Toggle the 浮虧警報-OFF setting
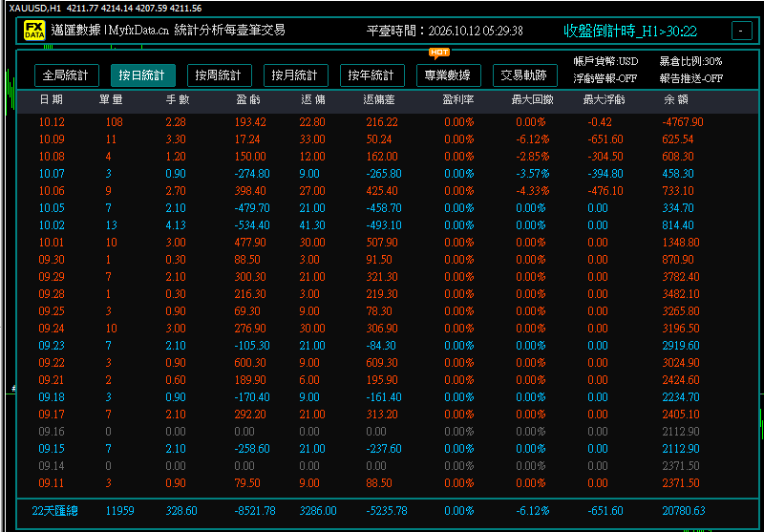Screen dimensions: 764x532 (605, 79)
